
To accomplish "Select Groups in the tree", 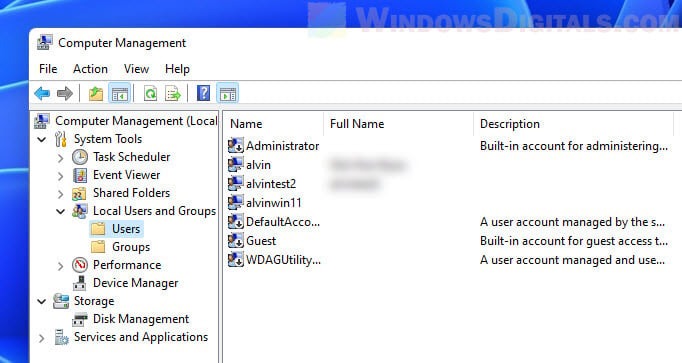I will [x=131, y=247].
